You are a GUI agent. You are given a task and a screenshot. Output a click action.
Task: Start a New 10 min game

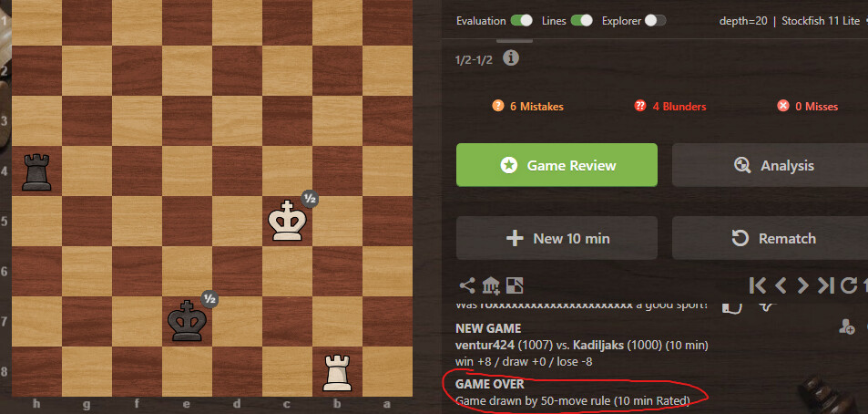point(557,238)
